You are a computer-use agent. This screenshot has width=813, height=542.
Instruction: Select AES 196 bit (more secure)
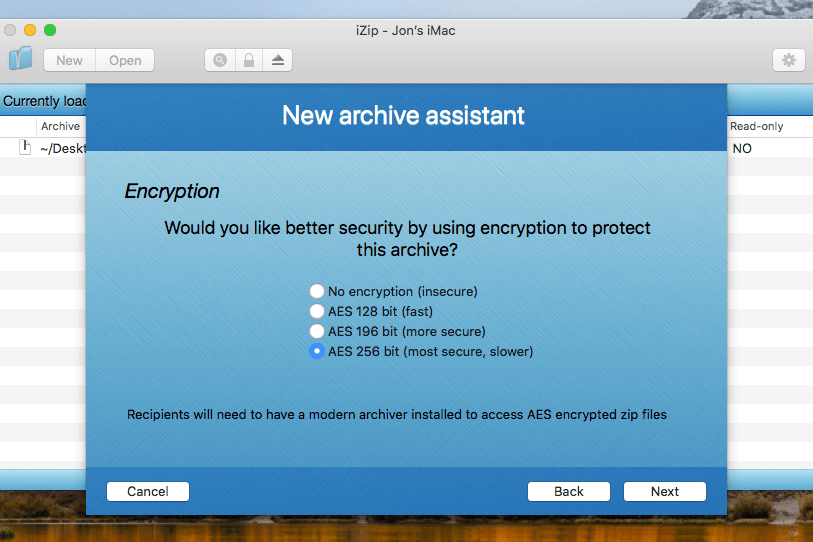[x=317, y=331]
